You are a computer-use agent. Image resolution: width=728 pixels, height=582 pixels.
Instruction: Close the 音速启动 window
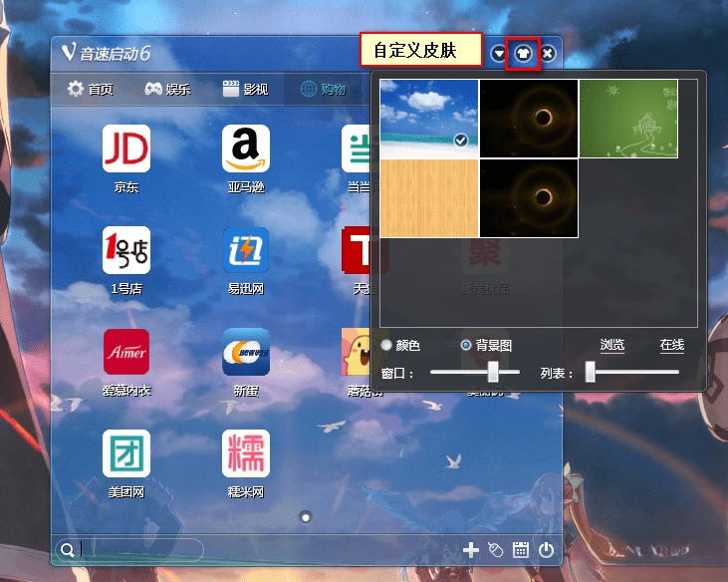pos(548,54)
